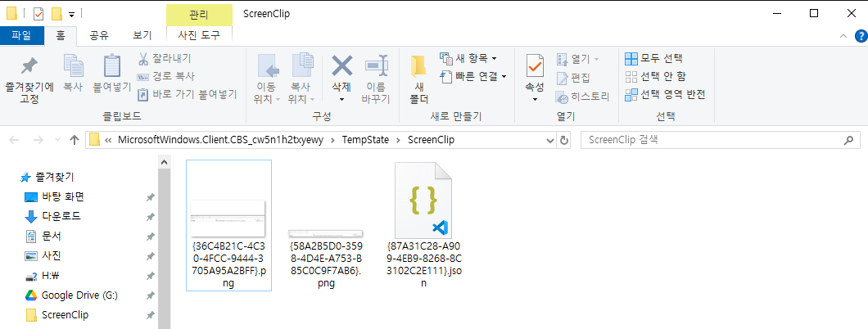Expand the address bar history dropdown
Image resolution: width=868 pixels, height=329 pixels.
(x=549, y=141)
